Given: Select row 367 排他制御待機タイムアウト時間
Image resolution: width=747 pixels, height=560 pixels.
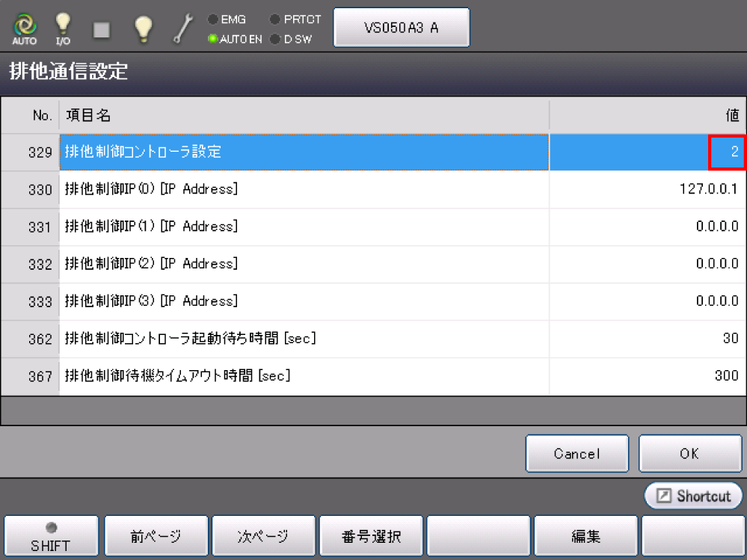Looking at the screenshot, I should [299, 376].
